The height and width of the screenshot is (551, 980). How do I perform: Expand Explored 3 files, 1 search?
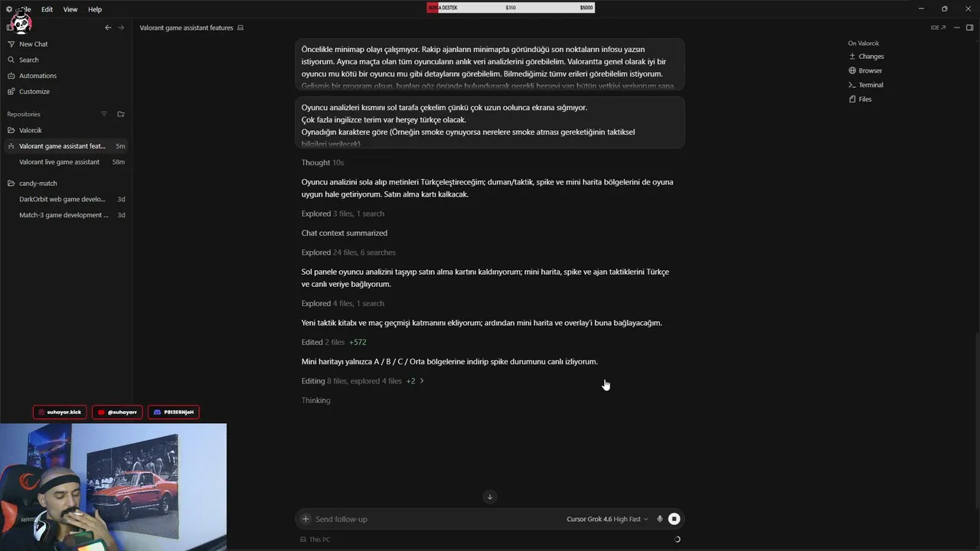tap(343, 214)
